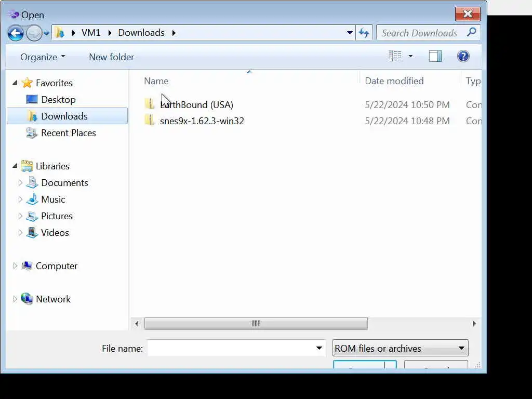Toggle the preview pane icon
Image resolution: width=532 pixels, height=399 pixels.
[x=435, y=56]
